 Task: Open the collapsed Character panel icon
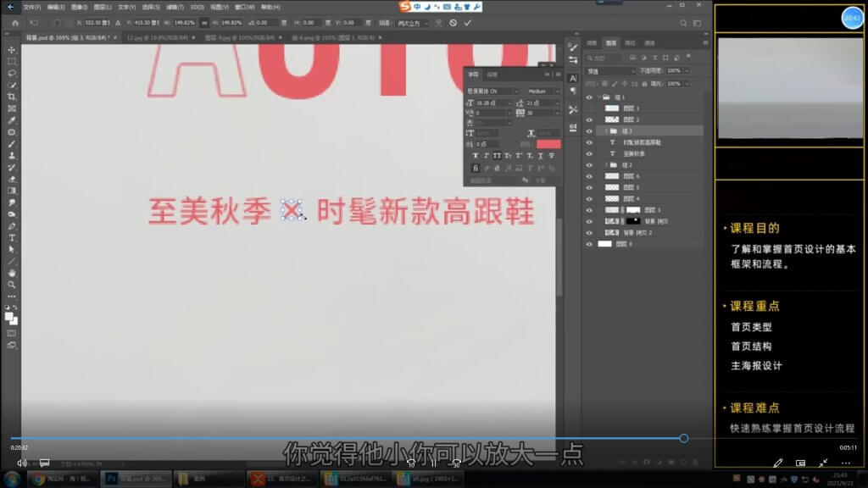click(573, 78)
